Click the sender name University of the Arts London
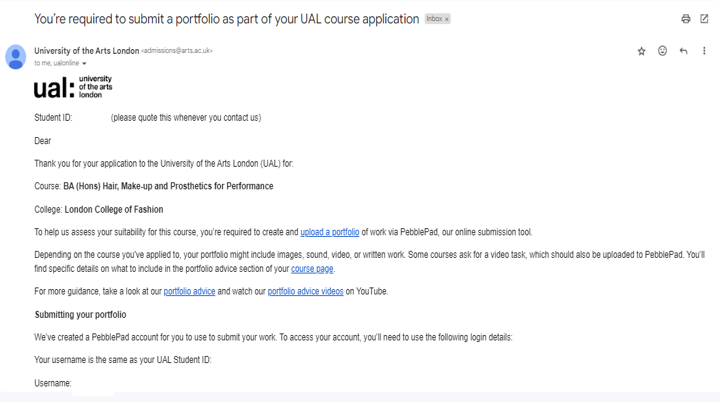 (86, 50)
